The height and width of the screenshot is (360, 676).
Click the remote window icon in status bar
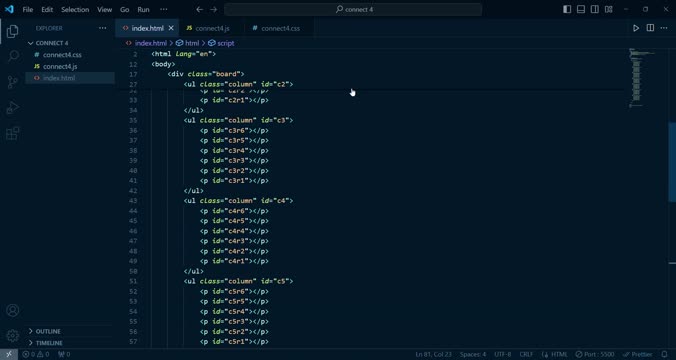tap(9, 354)
